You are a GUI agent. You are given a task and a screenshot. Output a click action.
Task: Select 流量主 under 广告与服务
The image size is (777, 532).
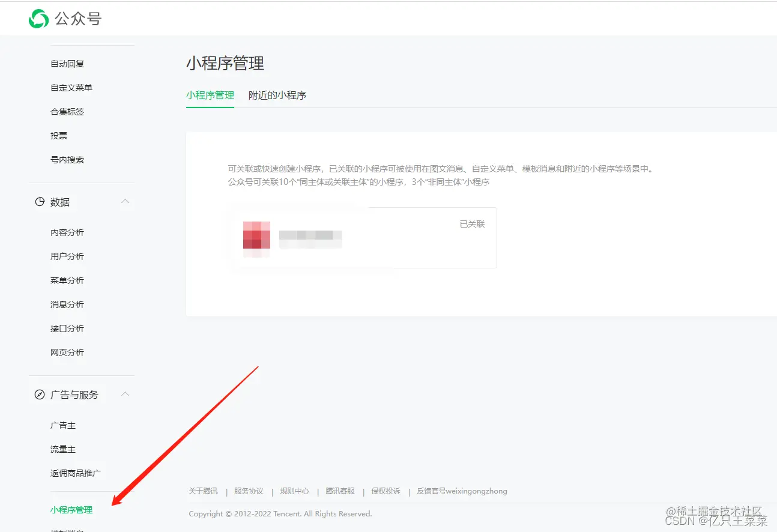63,449
